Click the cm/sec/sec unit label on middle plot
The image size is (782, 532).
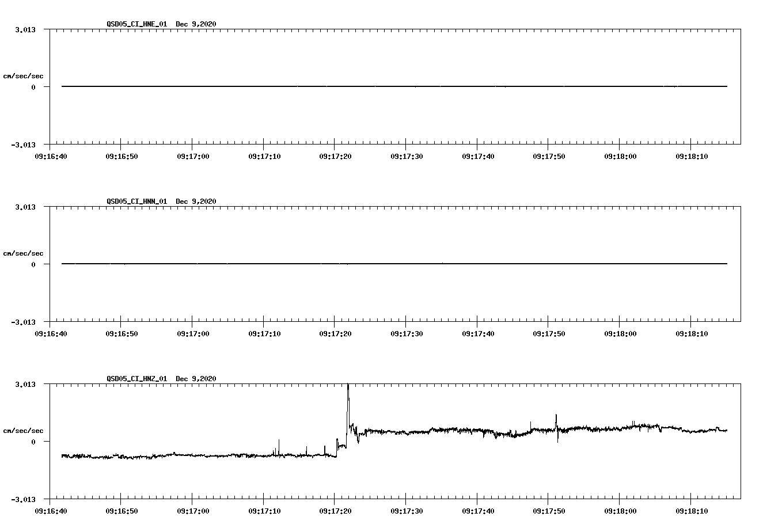(24, 252)
